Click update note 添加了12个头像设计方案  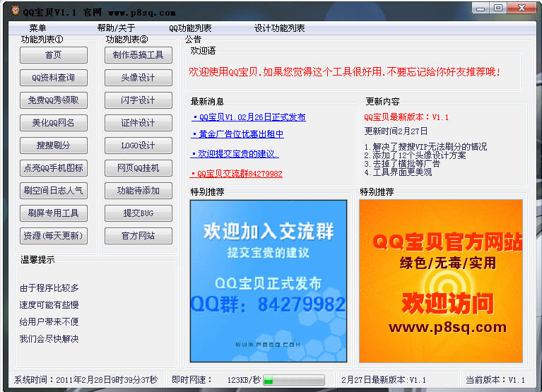point(415,155)
